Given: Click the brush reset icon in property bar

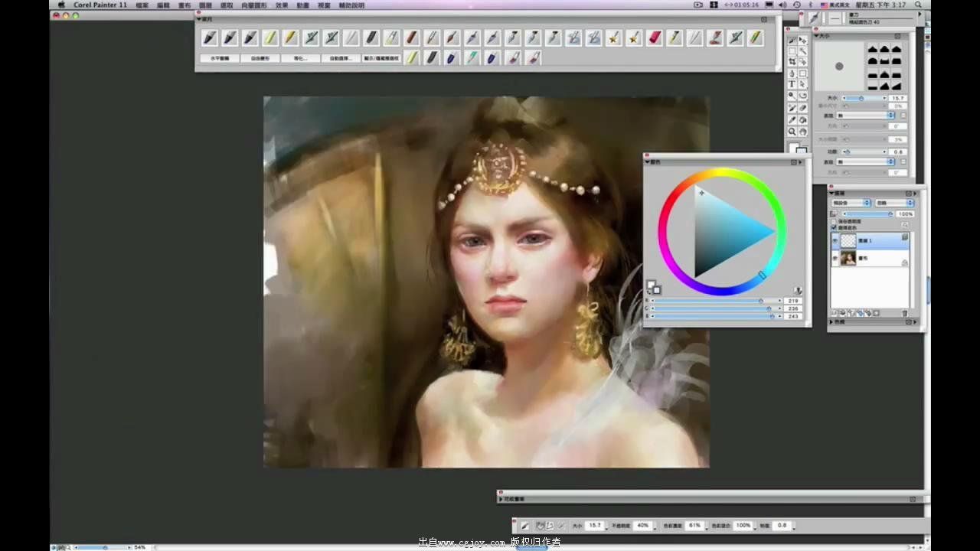Looking at the screenshot, I should [x=524, y=526].
